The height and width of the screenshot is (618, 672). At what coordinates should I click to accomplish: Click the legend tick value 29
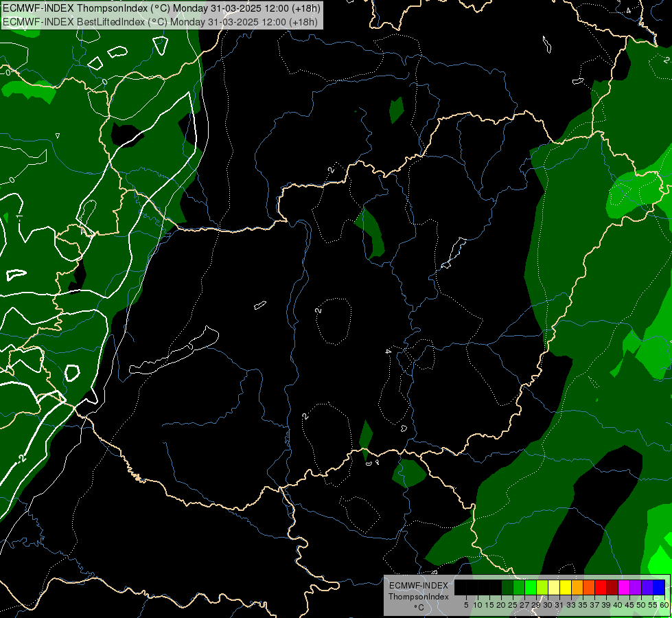coord(536,605)
